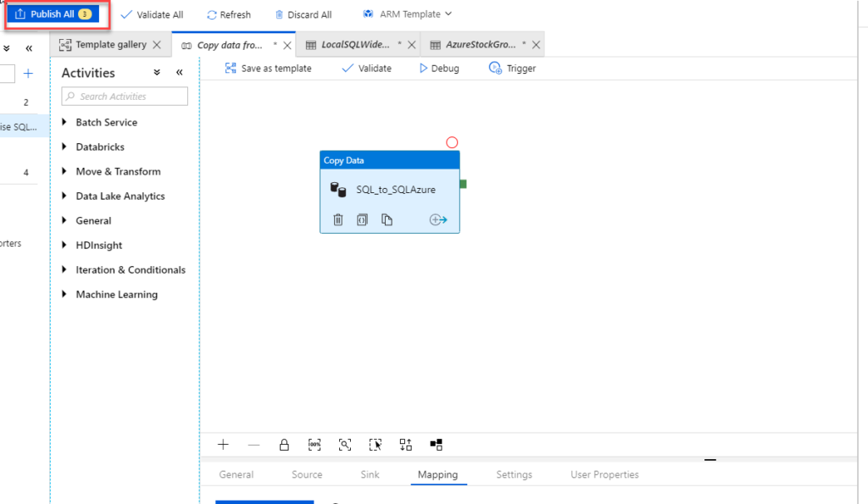Click the green success connector on Copy Data
The width and height of the screenshot is (868, 504).
coord(464,184)
